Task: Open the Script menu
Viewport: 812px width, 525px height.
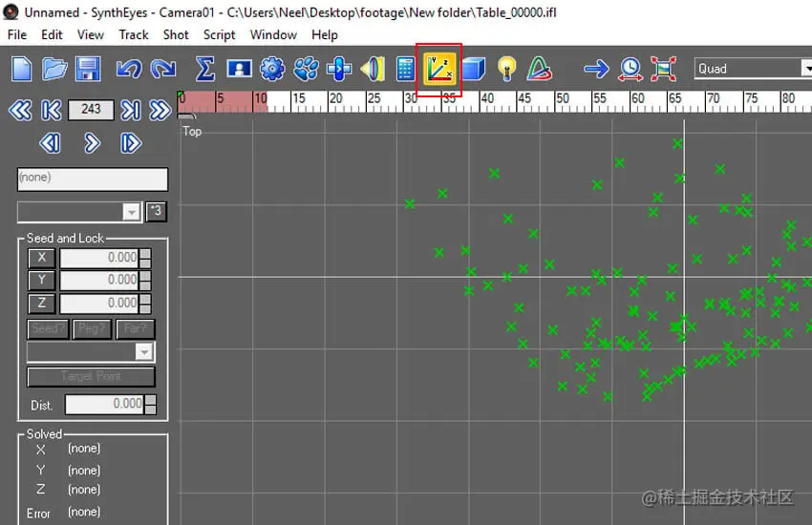Action: [219, 34]
